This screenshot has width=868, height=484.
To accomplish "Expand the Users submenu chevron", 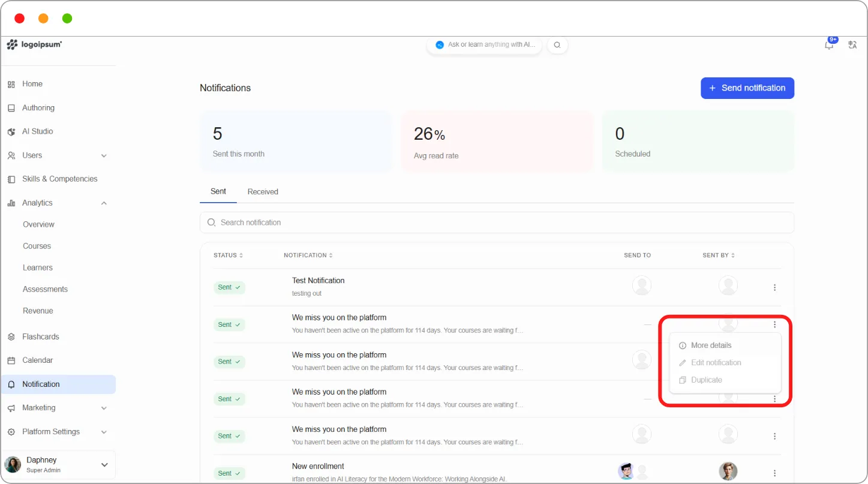I will 104,156.
